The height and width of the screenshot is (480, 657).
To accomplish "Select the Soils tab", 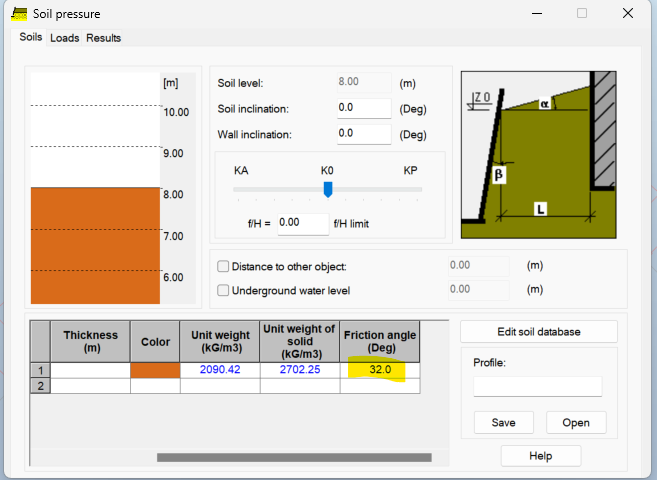I will pyautogui.click(x=31, y=37).
